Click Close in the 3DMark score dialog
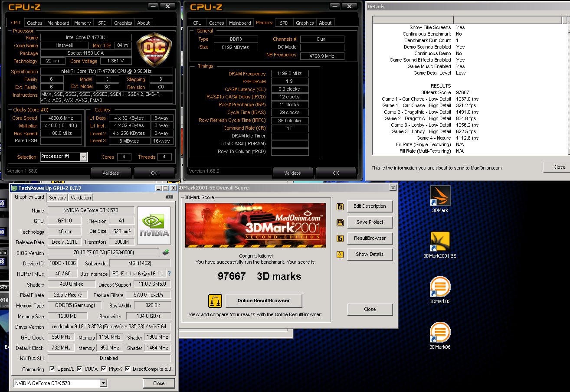 tap(370, 309)
